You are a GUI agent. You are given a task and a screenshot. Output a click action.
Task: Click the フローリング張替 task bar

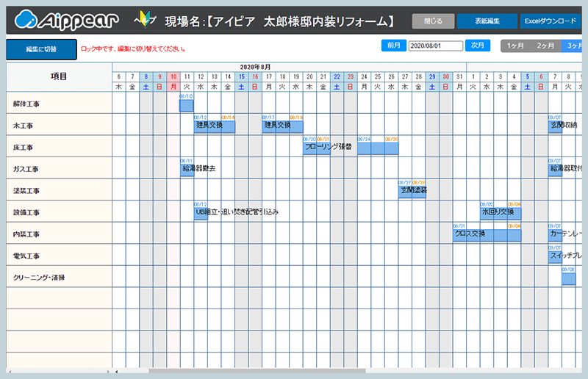(x=317, y=148)
